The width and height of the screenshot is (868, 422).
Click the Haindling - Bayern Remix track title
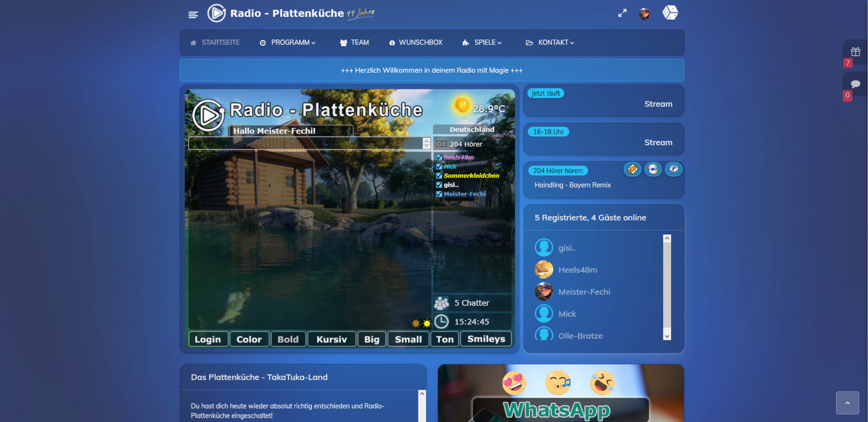coord(573,185)
